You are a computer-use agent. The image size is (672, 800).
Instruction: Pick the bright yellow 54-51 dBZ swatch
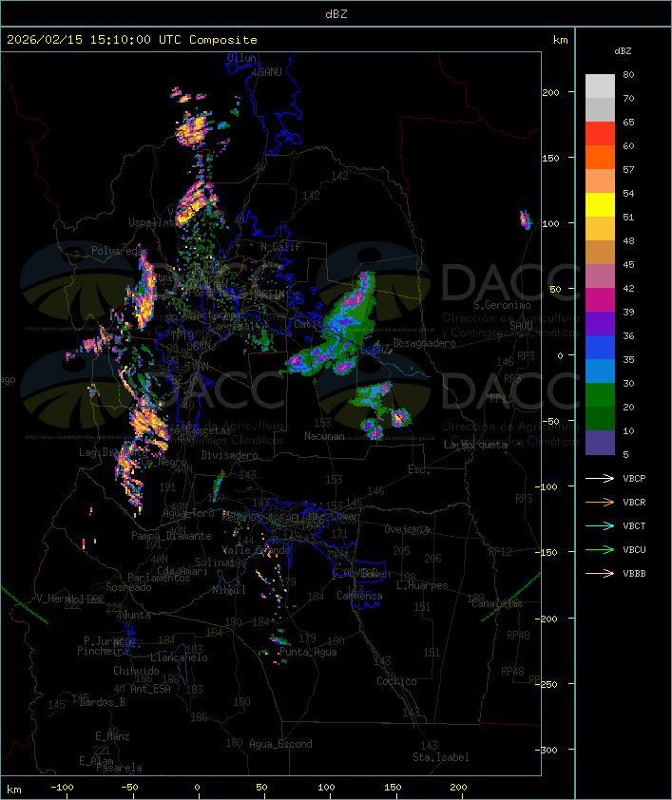(x=600, y=204)
